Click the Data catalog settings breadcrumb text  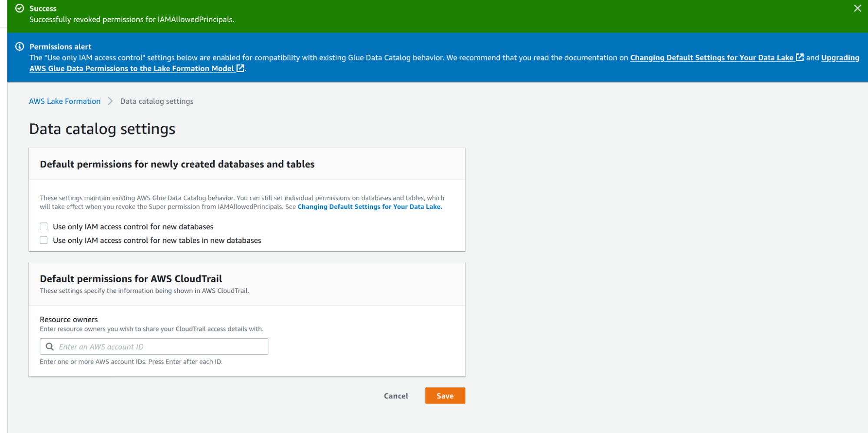[x=157, y=101]
